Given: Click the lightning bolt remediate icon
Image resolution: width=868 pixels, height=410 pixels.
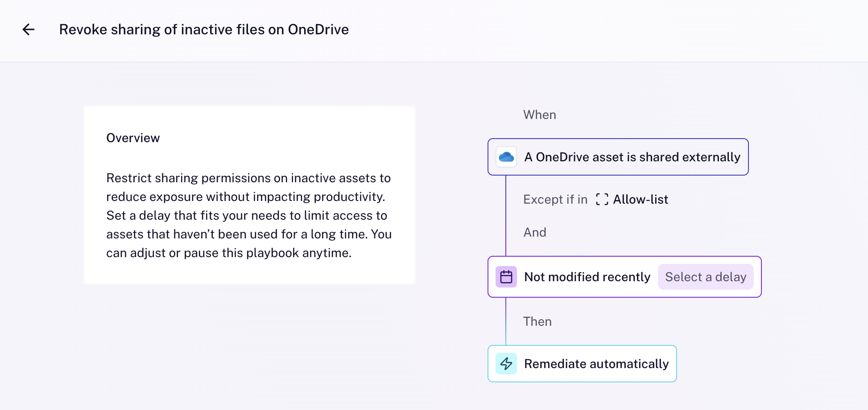Looking at the screenshot, I should pos(506,364).
